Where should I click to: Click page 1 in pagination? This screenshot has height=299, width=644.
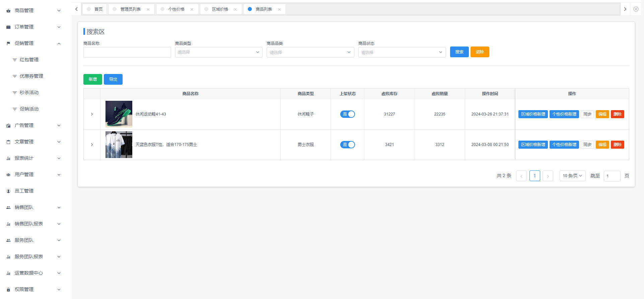(535, 176)
